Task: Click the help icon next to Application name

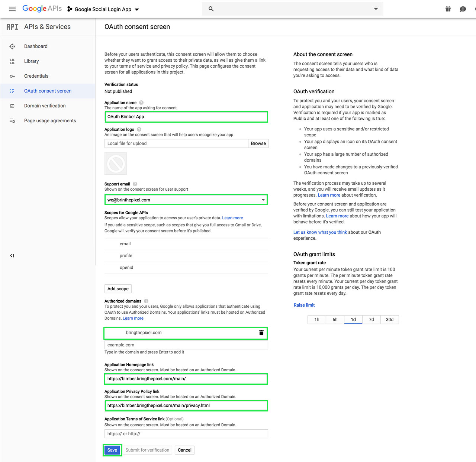Action: pyautogui.click(x=141, y=103)
